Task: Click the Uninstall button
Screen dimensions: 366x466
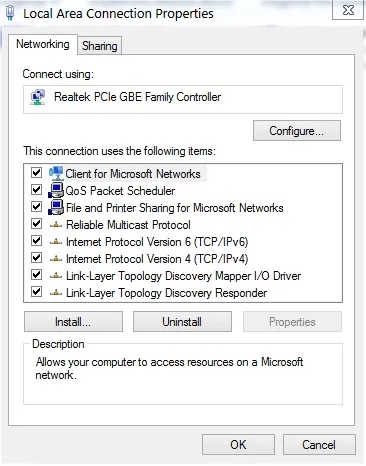Action: (x=182, y=322)
